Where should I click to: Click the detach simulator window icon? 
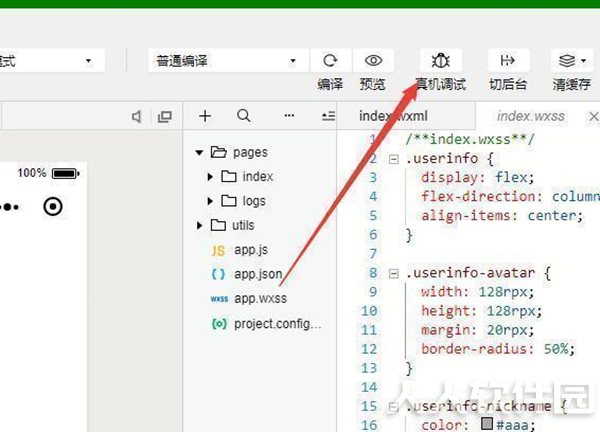165,116
